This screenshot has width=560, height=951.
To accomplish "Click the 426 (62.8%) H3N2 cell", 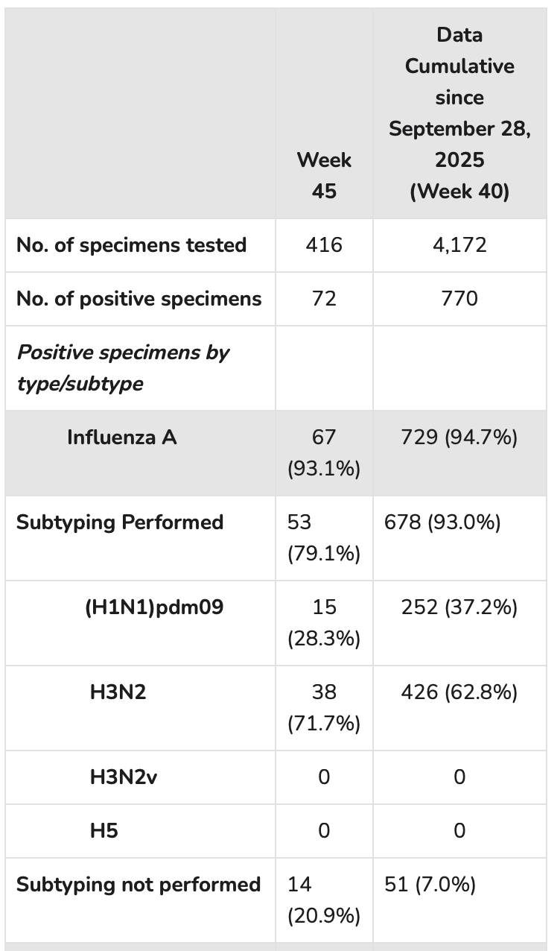I will 459,692.
